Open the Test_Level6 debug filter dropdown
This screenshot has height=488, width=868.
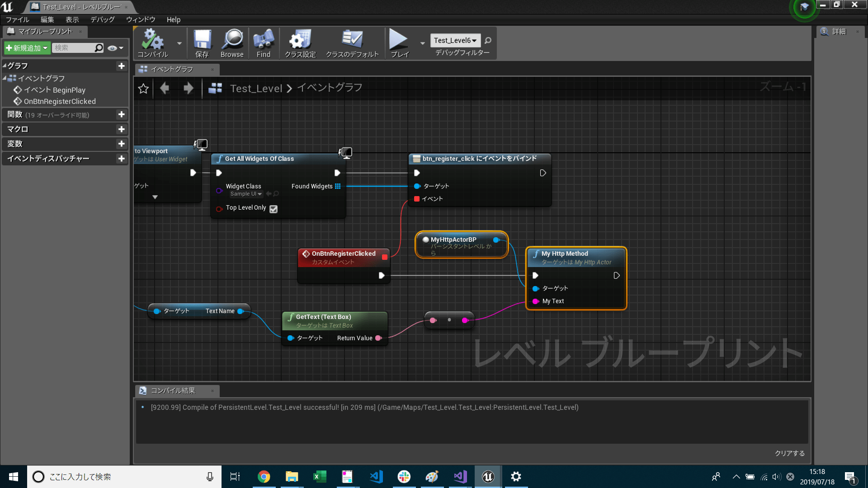(455, 41)
